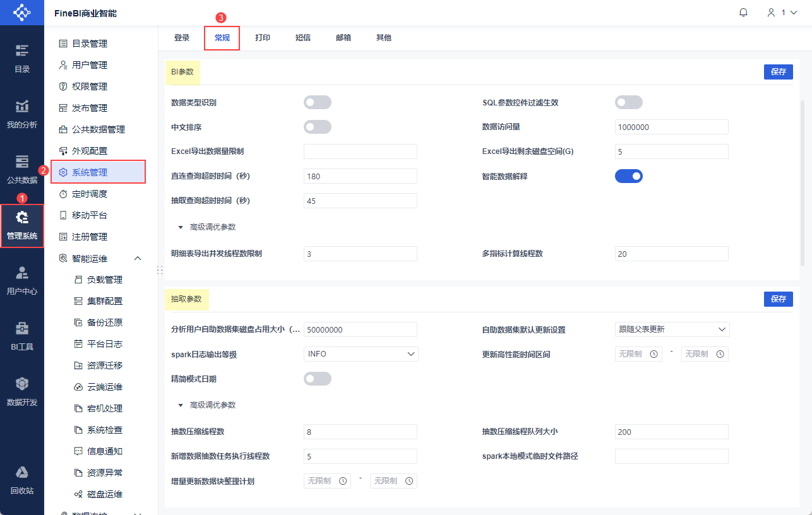Image resolution: width=812 pixels, height=515 pixels.
Task: Click the Excel导出数据量限制 input field
Action: 360,151
